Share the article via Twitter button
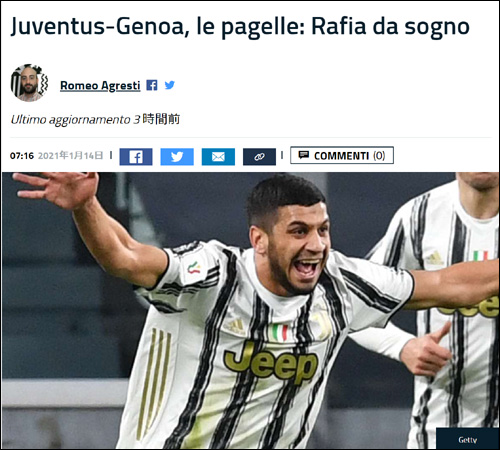Viewport: 500px width, 450px height. pyautogui.click(x=177, y=157)
